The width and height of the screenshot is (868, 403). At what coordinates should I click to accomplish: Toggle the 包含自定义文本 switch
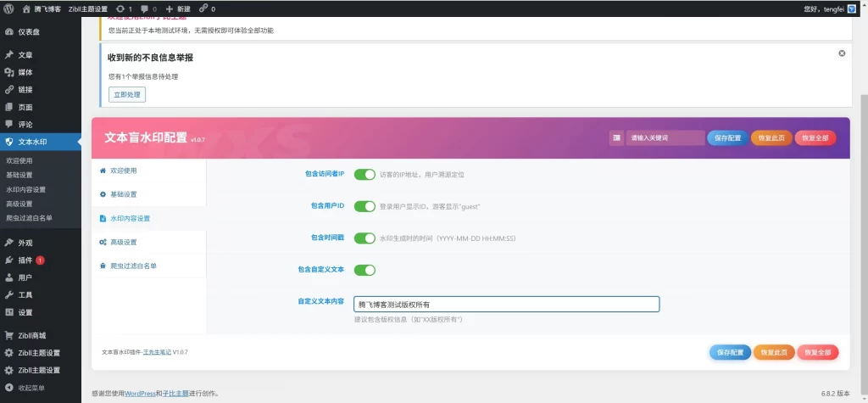click(x=364, y=270)
